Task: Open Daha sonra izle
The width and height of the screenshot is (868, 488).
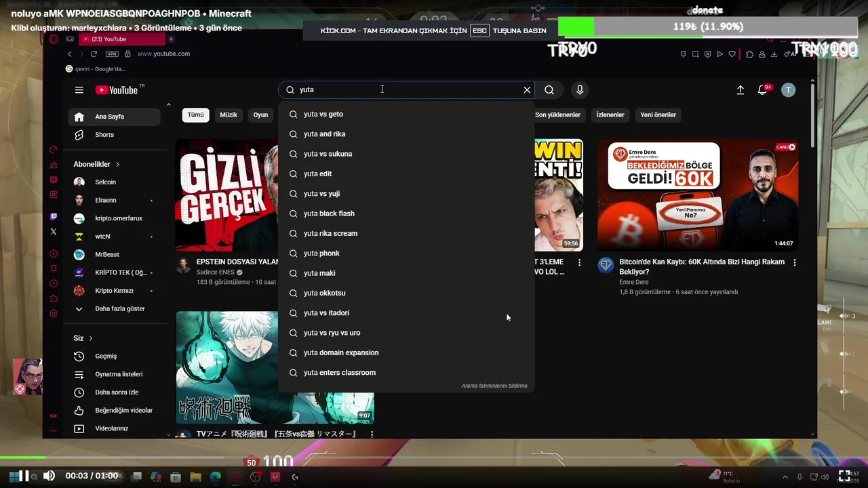Action: [x=115, y=392]
